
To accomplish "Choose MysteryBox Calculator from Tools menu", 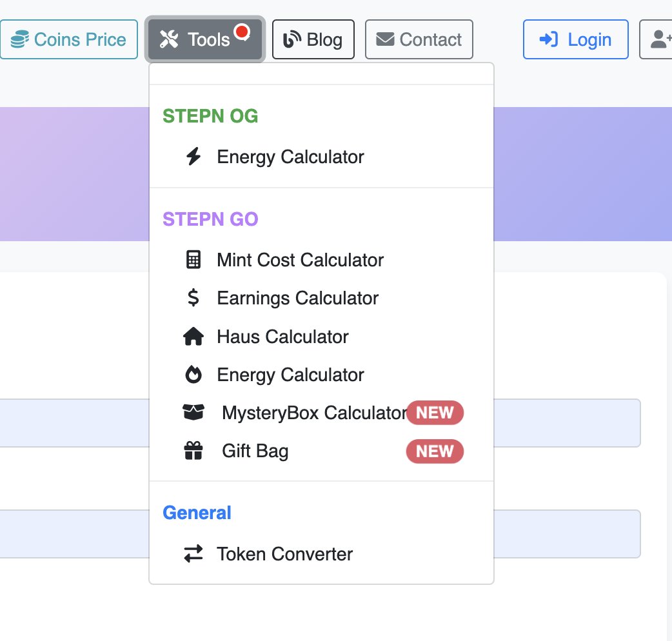I will pyautogui.click(x=314, y=413).
